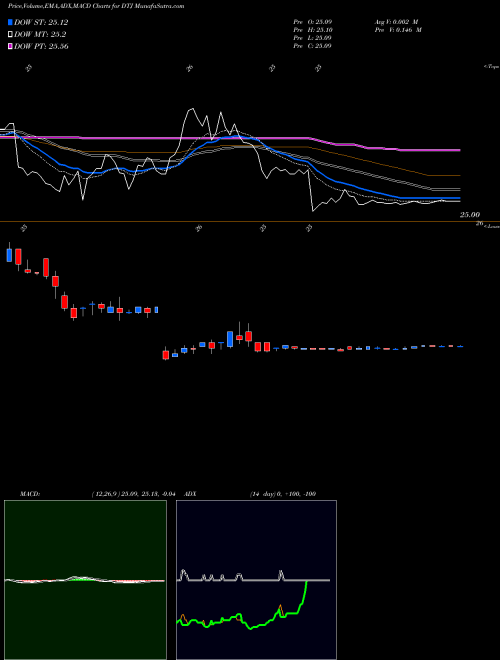This screenshot has height=660, width=500.
Task: Click the 'MACD:' panel heading
Action: 29,494
